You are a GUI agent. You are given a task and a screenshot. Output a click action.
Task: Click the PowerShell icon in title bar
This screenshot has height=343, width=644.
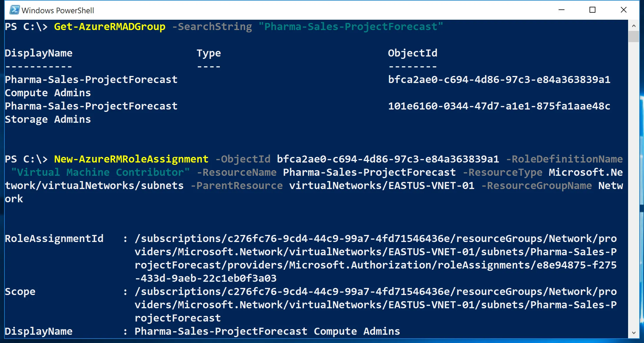point(14,10)
